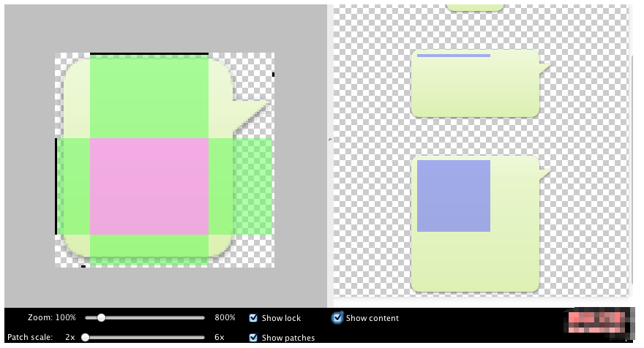This screenshot has height=348, width=644.
Task: Click the thin blue content bar in preview
Action: 453,56
